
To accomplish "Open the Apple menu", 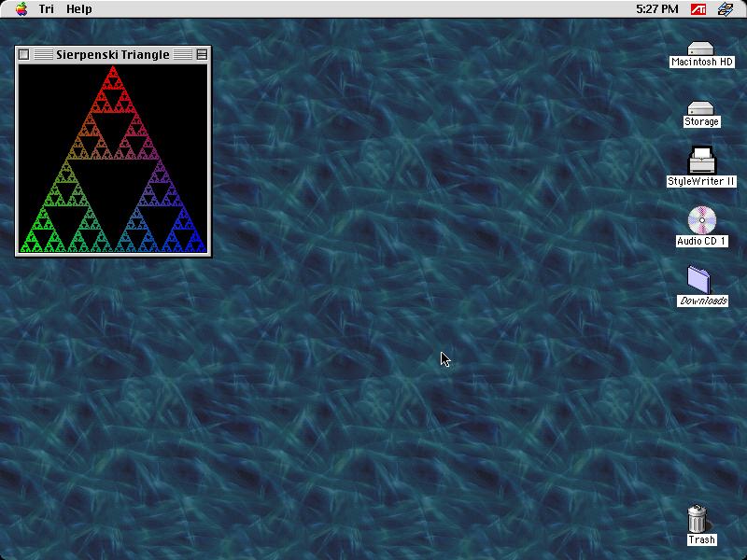I will [x=21, y=8].
